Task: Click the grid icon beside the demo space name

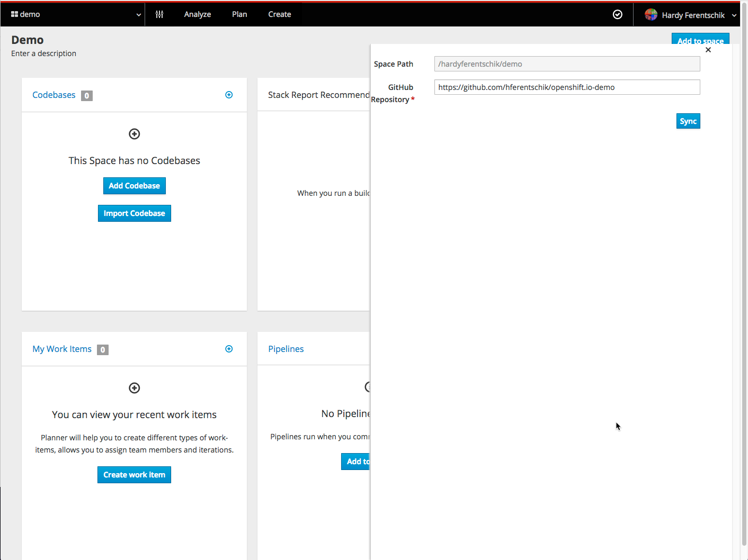Action: point(15,14)
